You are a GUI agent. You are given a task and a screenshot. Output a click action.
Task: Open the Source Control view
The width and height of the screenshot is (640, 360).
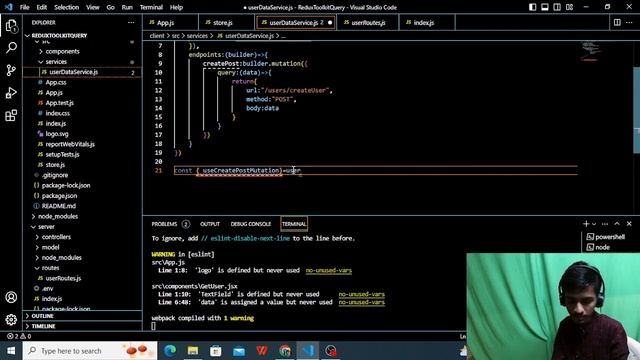(11, 70)
